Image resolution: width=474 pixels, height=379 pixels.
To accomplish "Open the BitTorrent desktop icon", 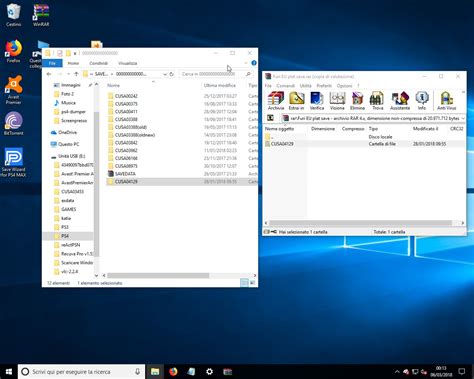I will [13, 123].
